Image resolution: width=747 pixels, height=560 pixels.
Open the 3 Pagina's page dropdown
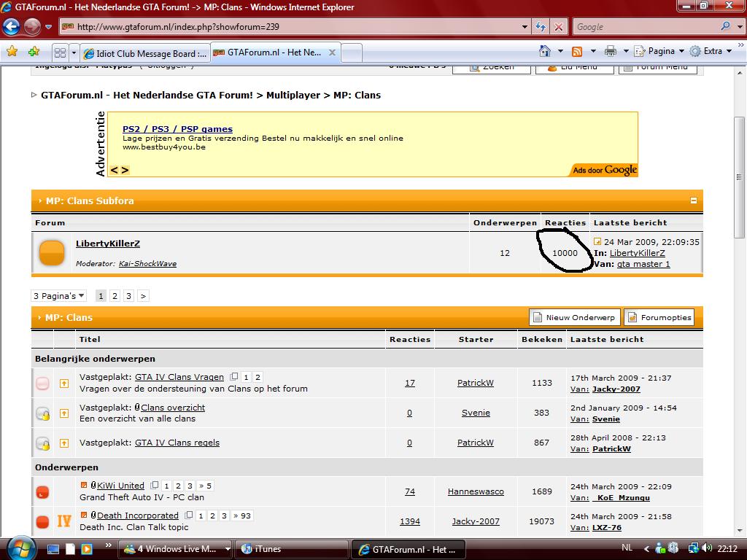58,296
